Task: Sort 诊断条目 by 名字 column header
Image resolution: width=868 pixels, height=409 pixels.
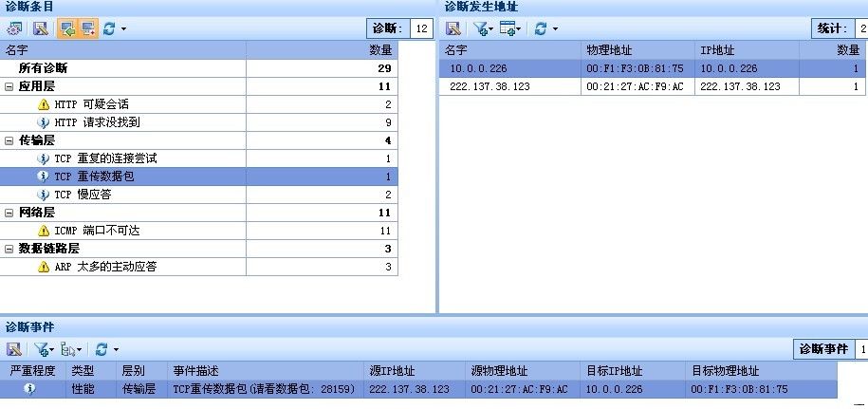Action: click(123, 49)
